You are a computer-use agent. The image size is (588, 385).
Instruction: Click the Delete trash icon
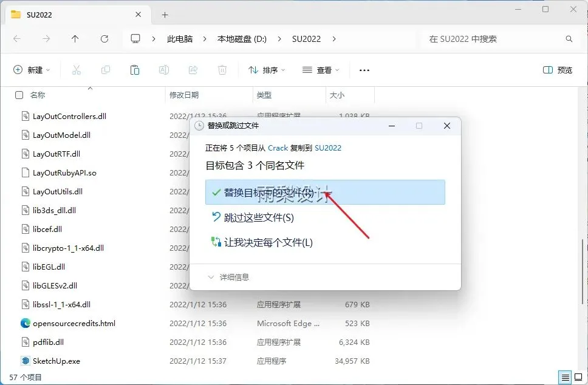pyautogui.click(x=222, y=70)
